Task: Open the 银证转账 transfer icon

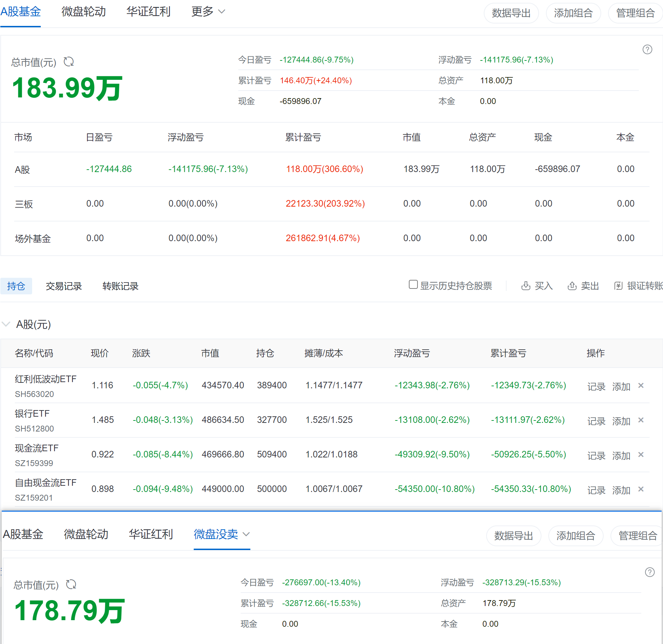Action: (618, 286)
